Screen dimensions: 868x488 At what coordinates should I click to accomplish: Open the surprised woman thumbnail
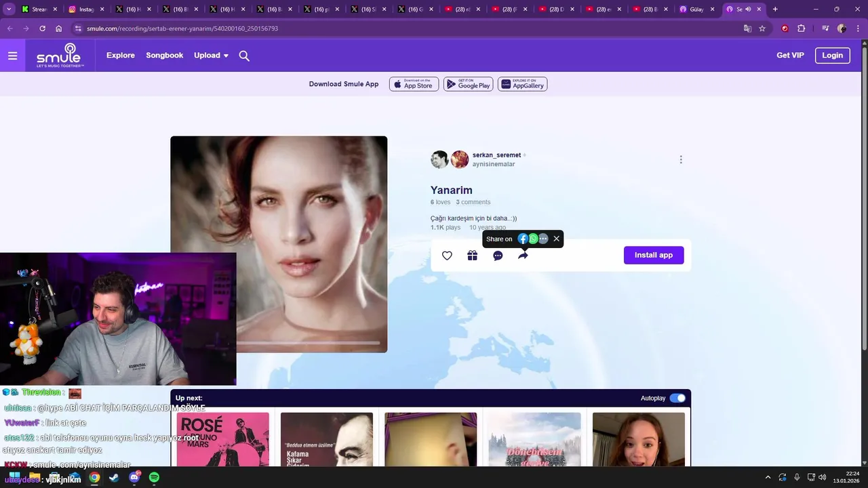(x=639, y=439)
